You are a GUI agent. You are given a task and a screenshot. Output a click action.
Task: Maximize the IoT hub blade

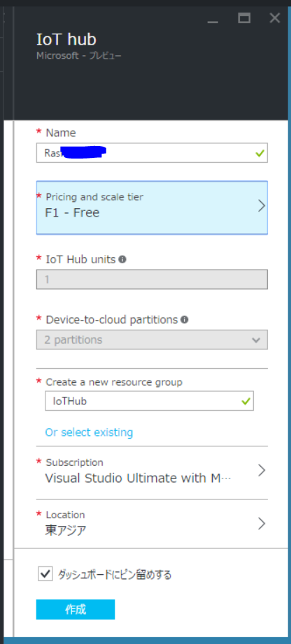click(244, 17)
